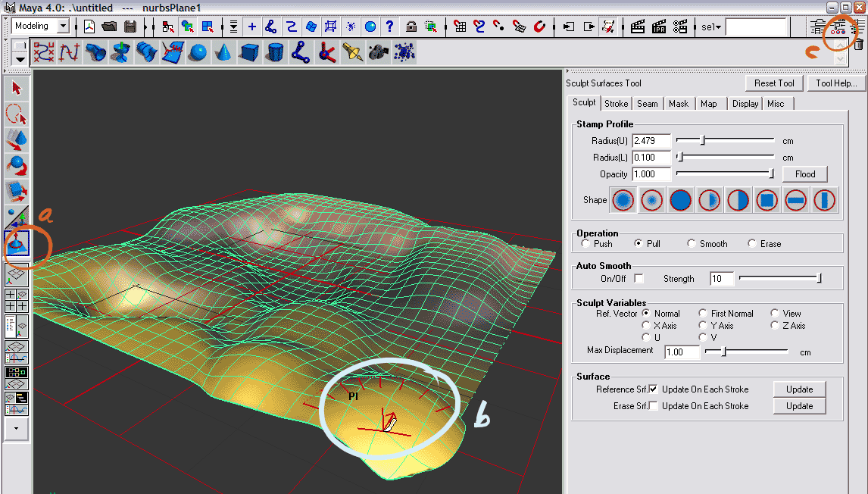Select the Push operation radio button
The height and width of the screenshot is (494, 868).
pyautogui.click(x=585, y=244)
